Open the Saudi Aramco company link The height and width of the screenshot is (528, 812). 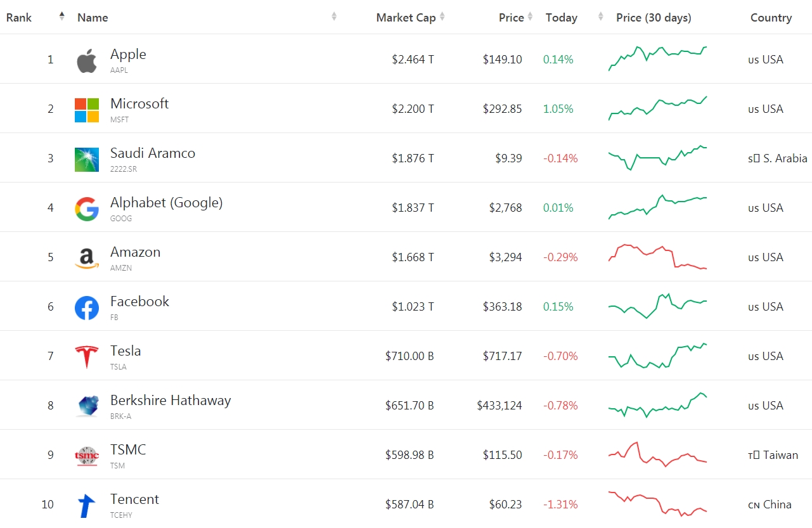(153, 153)
